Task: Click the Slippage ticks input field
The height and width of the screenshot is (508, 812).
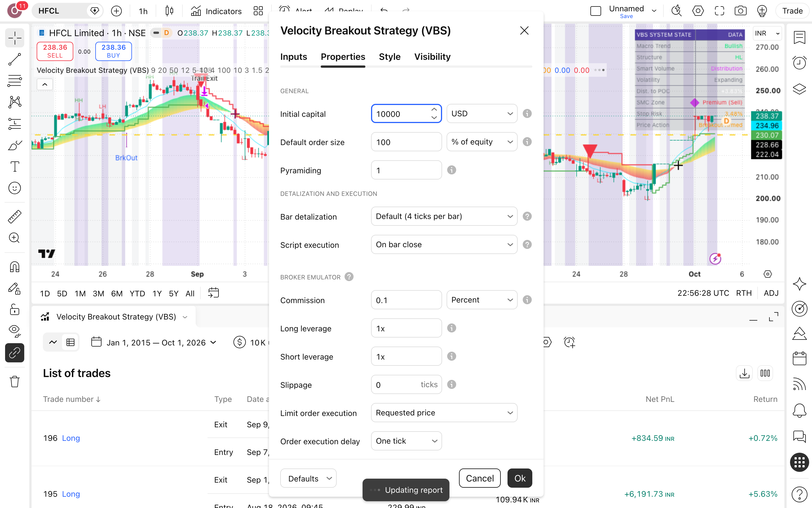Action: [406, 384]
